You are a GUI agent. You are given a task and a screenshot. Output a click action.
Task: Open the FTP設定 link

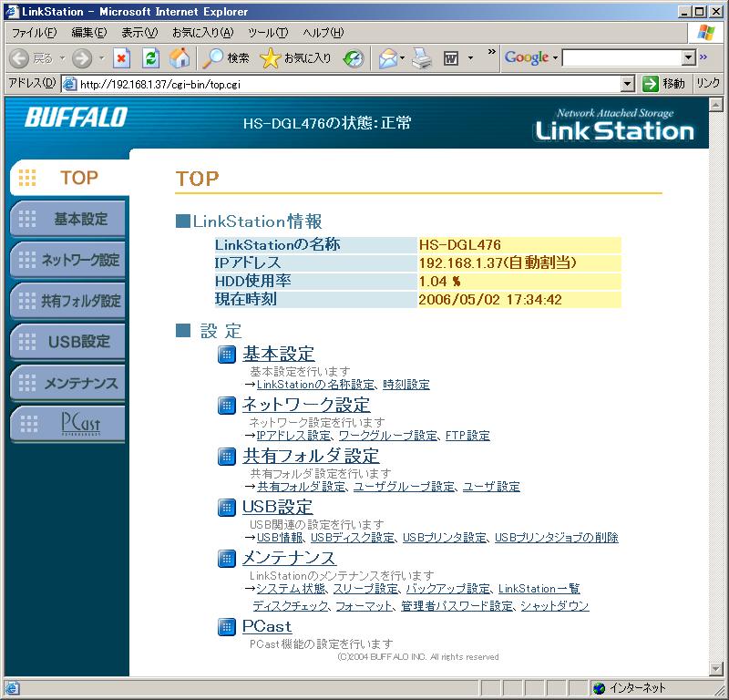tap(467, 436)
